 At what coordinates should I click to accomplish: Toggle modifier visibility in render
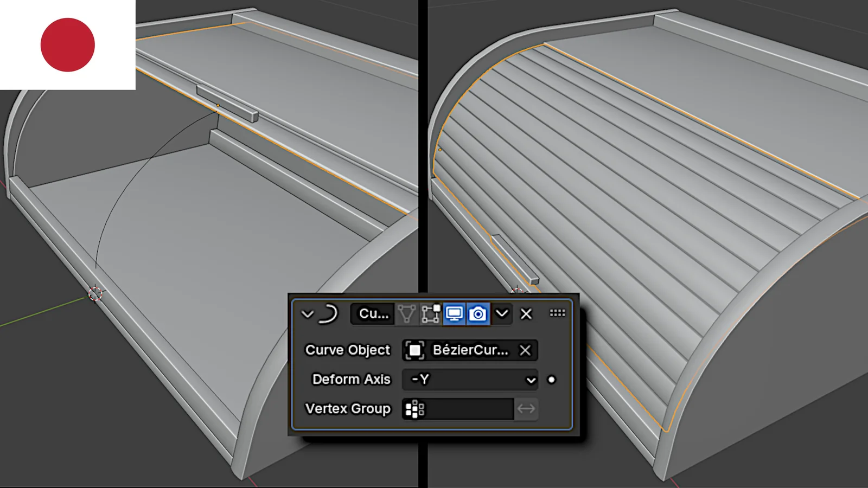478,314
